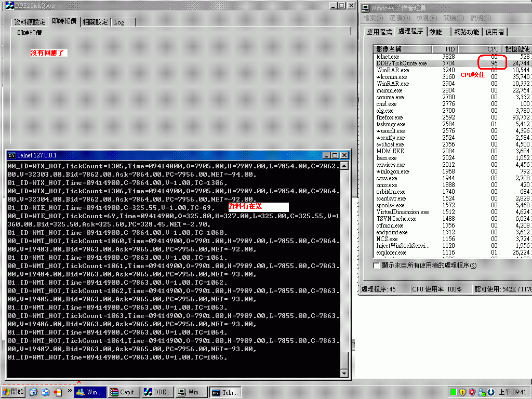Screen dimensions: 532x399
Task: Sort processes by PID column header
Action: (x=445, y=49)
